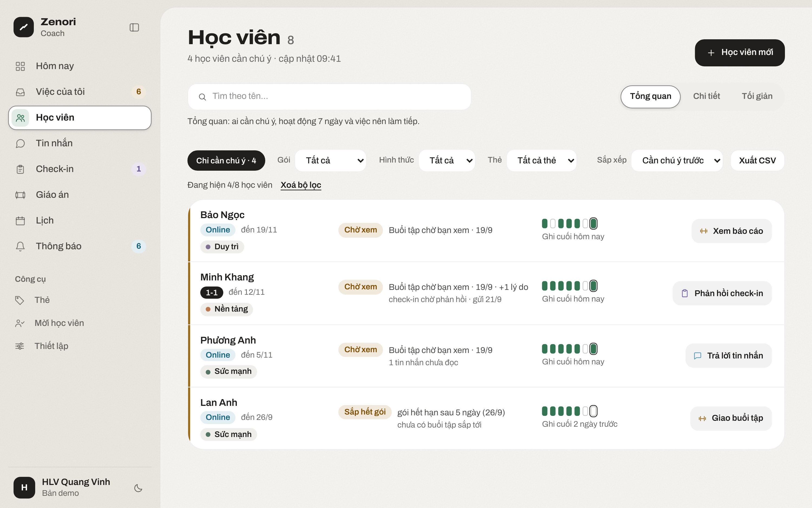The height and width of the screenshot is (508, 812).
Task: Click the 1-1 badge of Minh Khang
Action: click(212, 293)
